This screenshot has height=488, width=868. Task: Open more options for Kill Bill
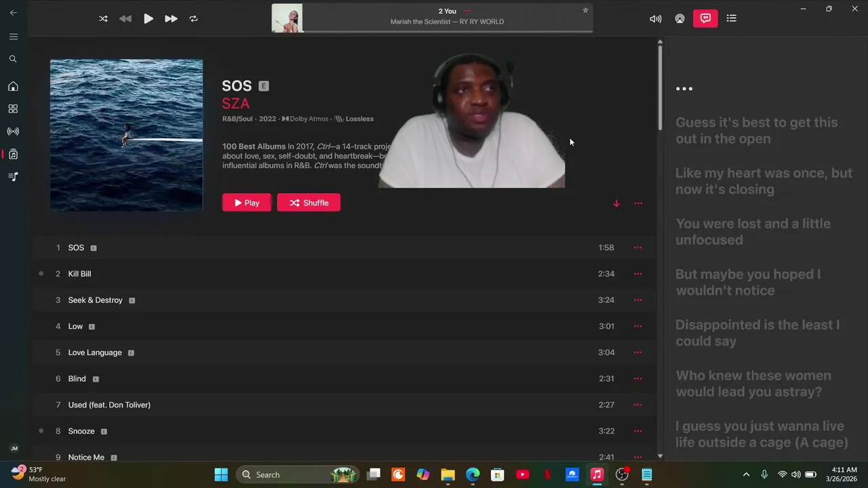pyautogui.click(x=637, y=274)
